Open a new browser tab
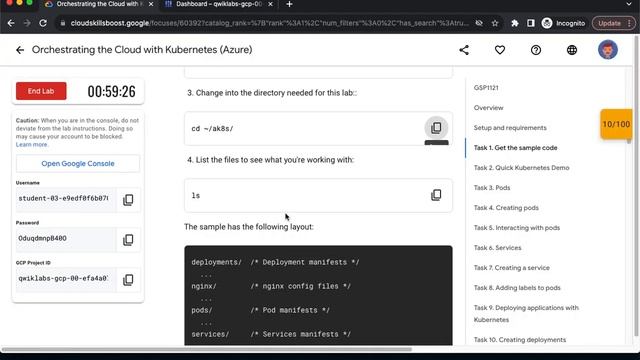 point(289,4)
